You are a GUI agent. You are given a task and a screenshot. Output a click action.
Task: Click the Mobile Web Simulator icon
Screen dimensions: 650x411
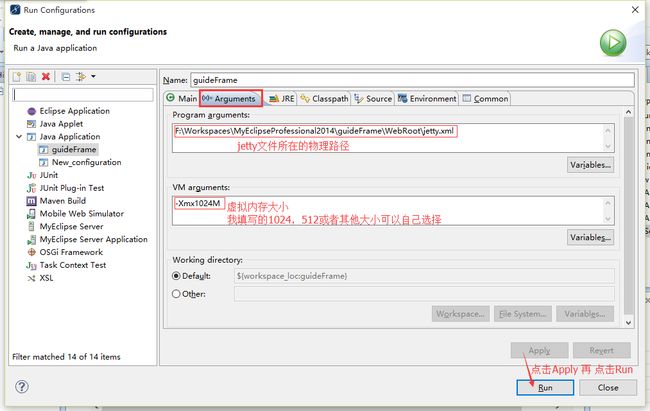point(32,214)
